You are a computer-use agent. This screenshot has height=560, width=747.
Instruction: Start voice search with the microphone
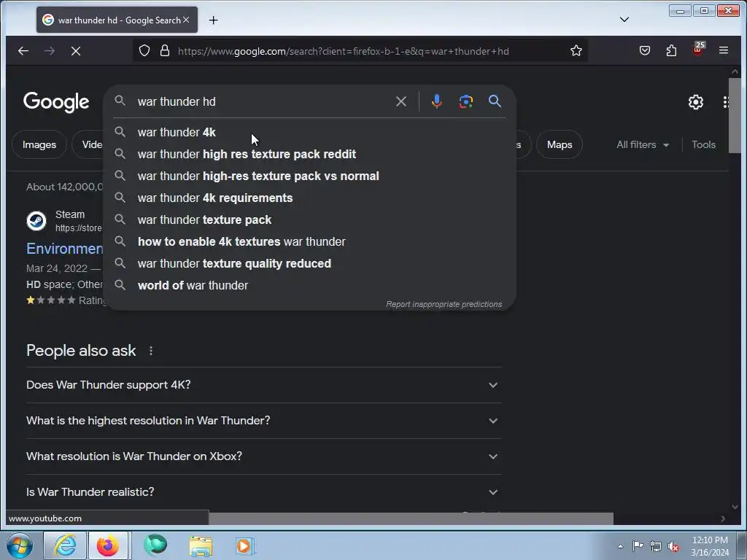coord(436,101)
